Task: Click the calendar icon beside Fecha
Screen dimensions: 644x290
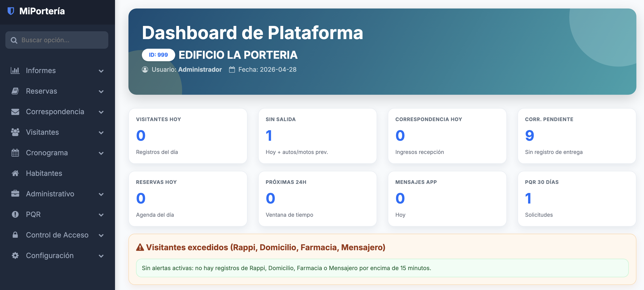Action: pos(232,69)
